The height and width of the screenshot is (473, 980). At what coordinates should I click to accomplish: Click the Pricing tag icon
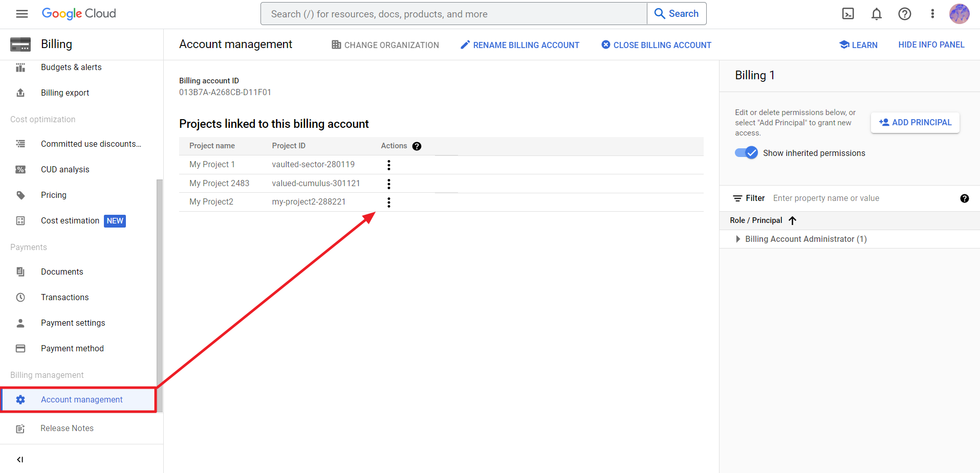[20, 195]
